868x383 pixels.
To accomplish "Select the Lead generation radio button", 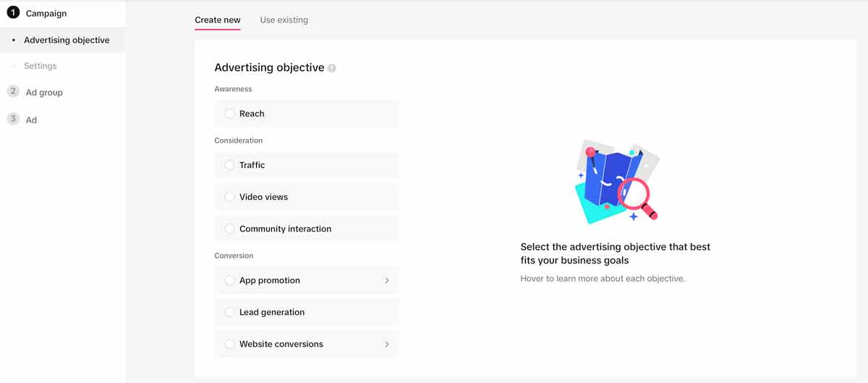I will click(x=229, y=312).
